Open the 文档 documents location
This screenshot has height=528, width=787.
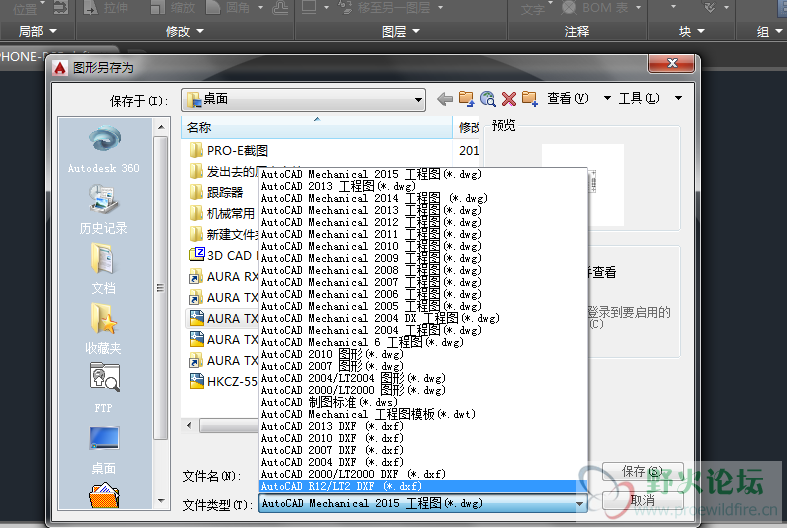[104, 269]
